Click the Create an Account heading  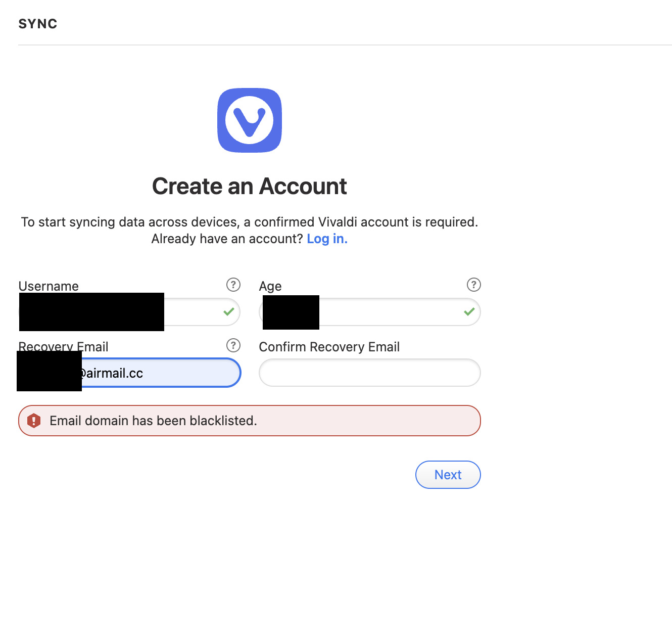[x=250, y=186]
